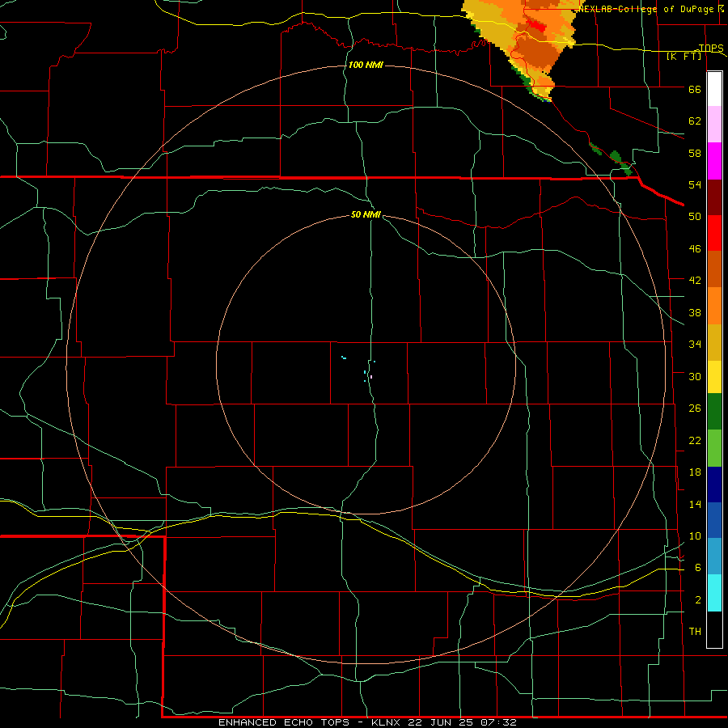The width and height of the screenshot is (728, 728).
Task: Select the dark green legend color band
Action: coord(714,411)
